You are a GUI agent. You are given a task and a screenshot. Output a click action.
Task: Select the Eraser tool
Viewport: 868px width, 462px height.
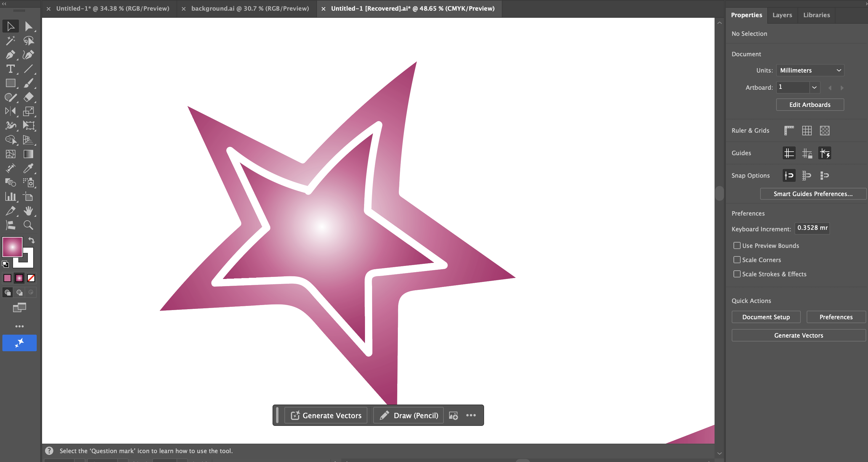pyautogui.click(x=28, y=97)
